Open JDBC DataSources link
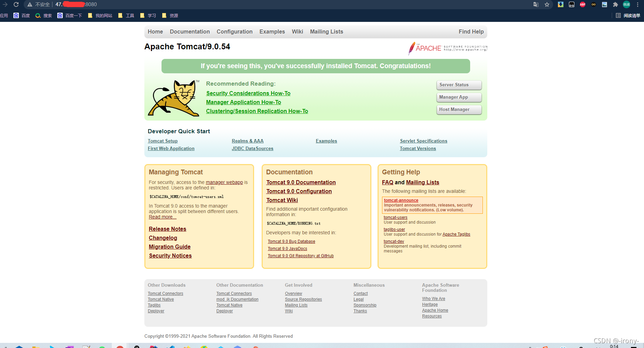The height and width of the screenshot is (348, 644). coord(252,148)
